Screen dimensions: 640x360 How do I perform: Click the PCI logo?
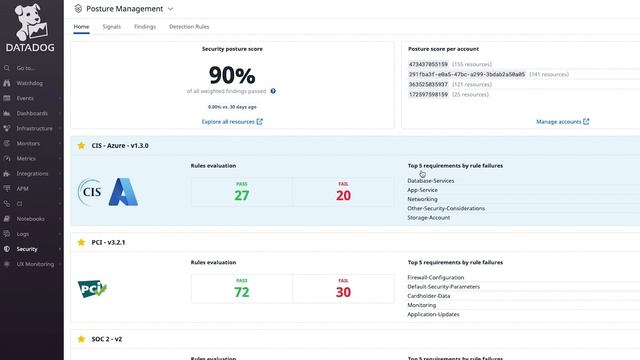point(92,289)
